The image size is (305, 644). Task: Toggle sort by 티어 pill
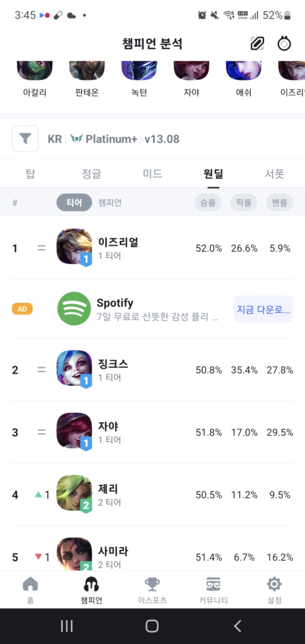74,202
